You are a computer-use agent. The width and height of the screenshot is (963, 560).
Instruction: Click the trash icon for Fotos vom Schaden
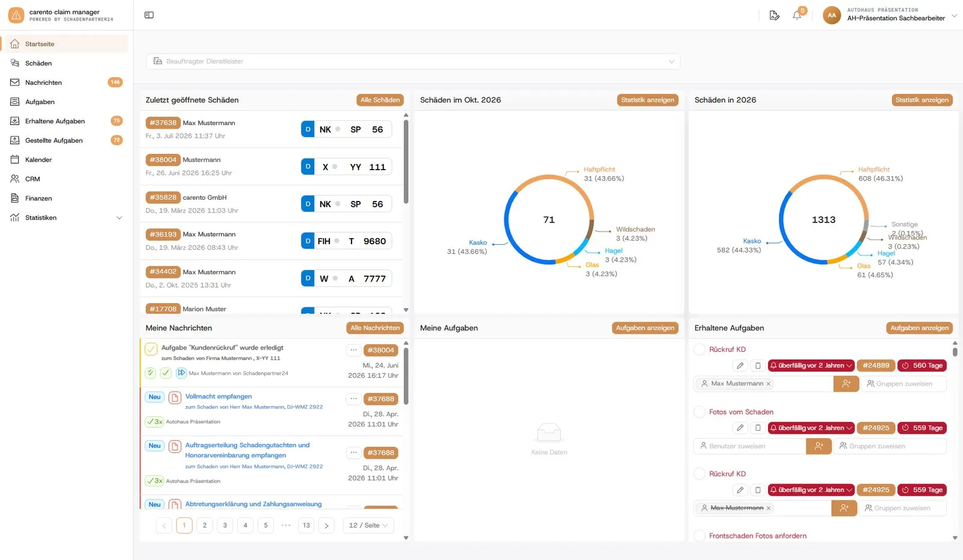pyautogui.click(x=758, y=428)
